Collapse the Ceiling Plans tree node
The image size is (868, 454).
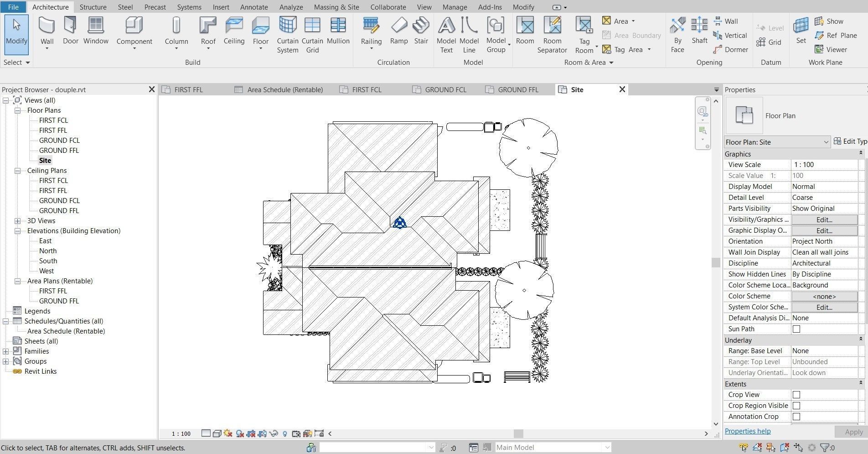(17, 171)
